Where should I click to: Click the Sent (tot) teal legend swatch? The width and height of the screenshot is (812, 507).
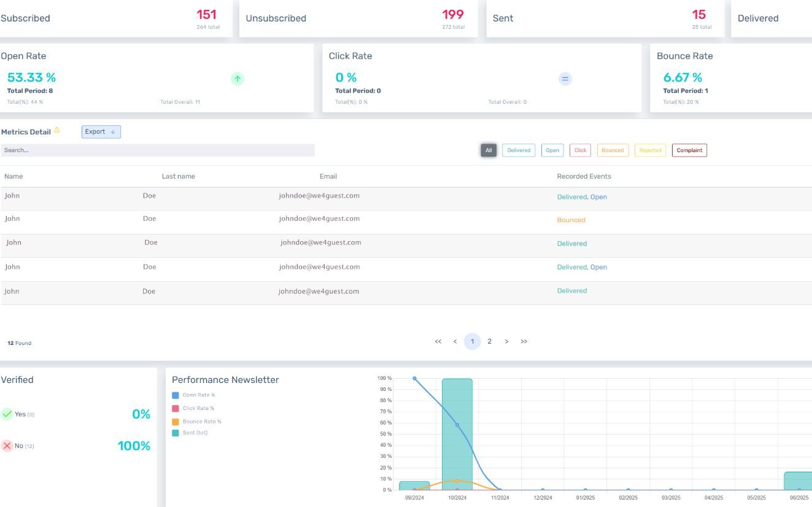click(176, 433)
